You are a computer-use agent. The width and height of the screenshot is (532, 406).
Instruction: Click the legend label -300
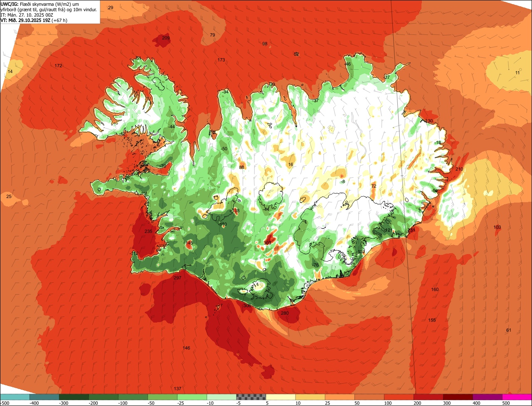point(64,403)
